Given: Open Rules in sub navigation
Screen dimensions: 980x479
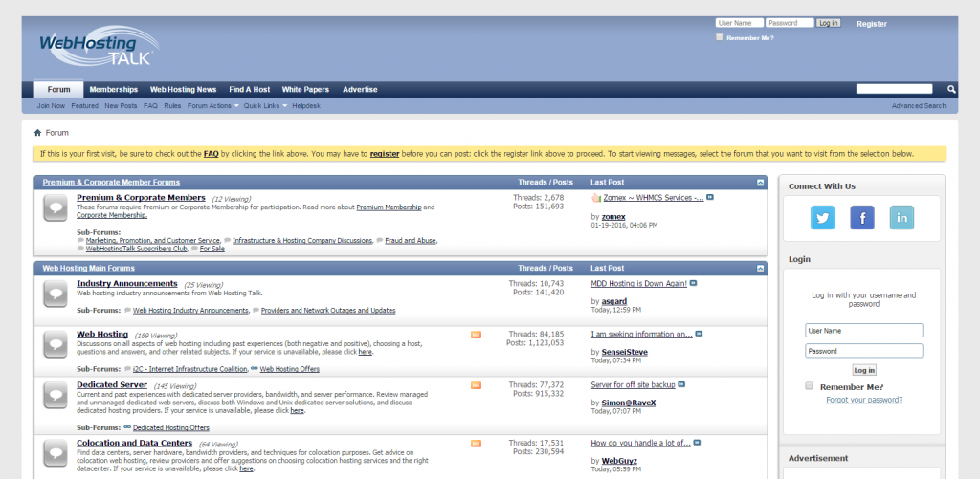Looking at the screenshot, I should point(172,105).
